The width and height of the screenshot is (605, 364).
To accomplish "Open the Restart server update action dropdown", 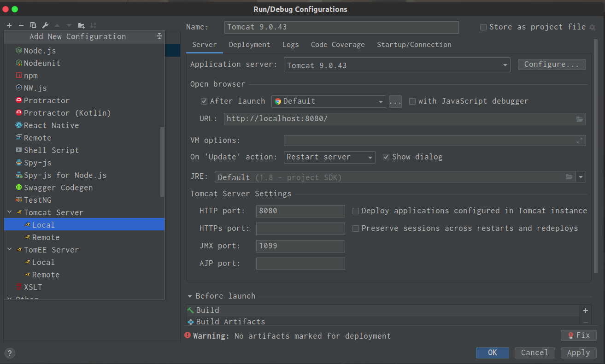I will tap(329, 157).
